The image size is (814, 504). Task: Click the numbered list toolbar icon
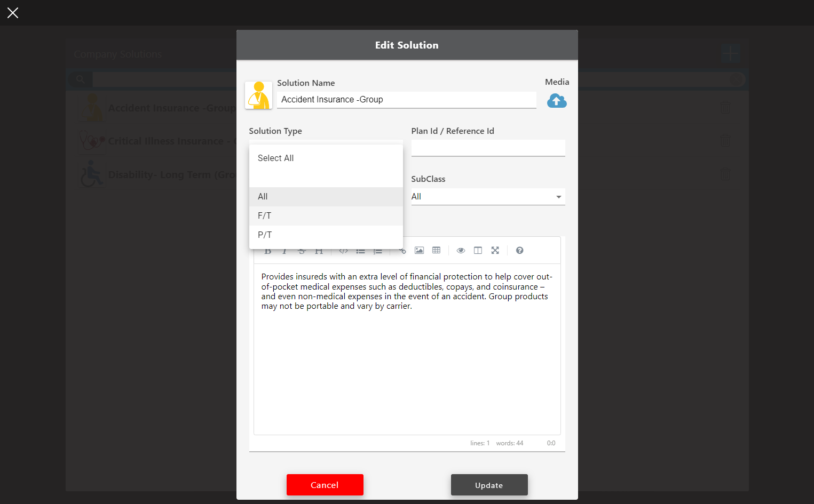(x=378, y=251)
